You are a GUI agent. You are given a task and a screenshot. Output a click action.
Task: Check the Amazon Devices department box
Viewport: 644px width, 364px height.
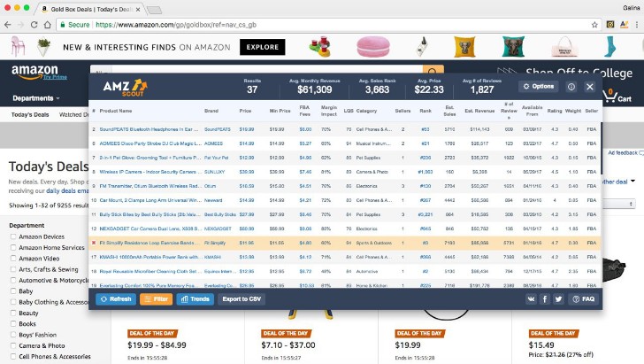(x=13, y=236)
